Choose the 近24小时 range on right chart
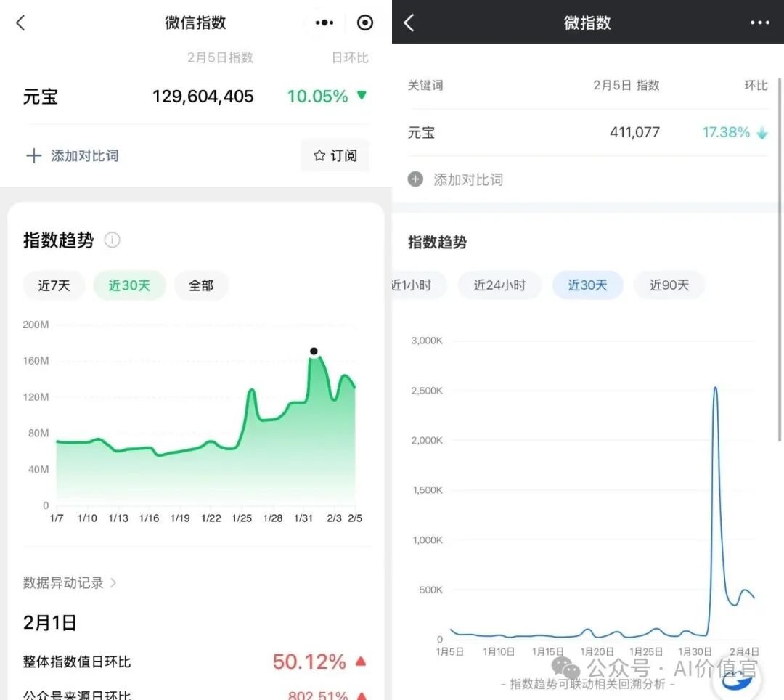 click(499, 285)
